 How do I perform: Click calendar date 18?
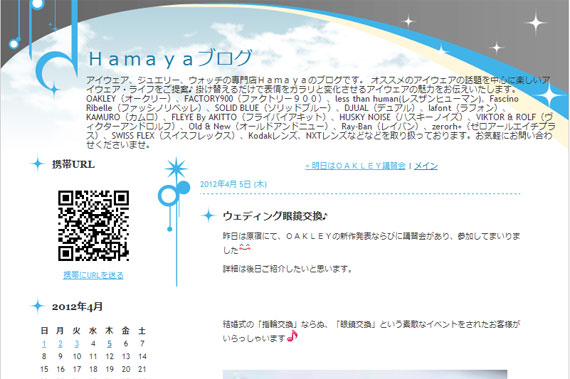click(93, 369)
